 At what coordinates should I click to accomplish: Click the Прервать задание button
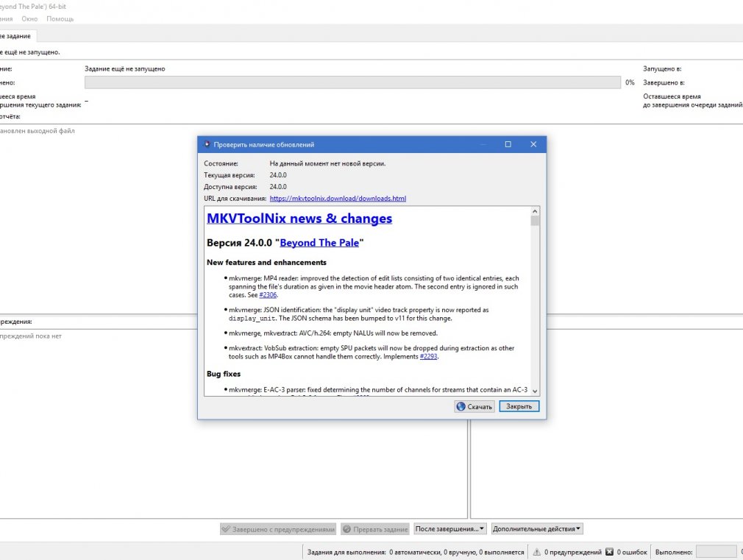click(x=375, y=529)
